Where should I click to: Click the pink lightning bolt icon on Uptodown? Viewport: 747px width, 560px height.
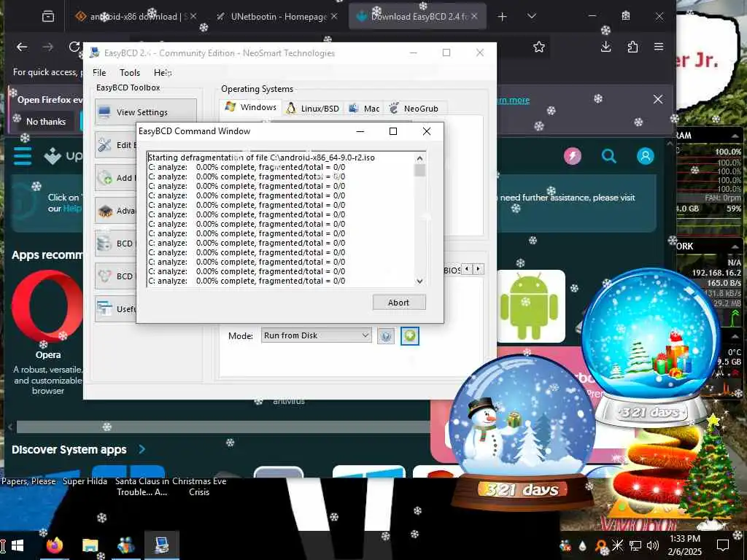coord(572,156)
